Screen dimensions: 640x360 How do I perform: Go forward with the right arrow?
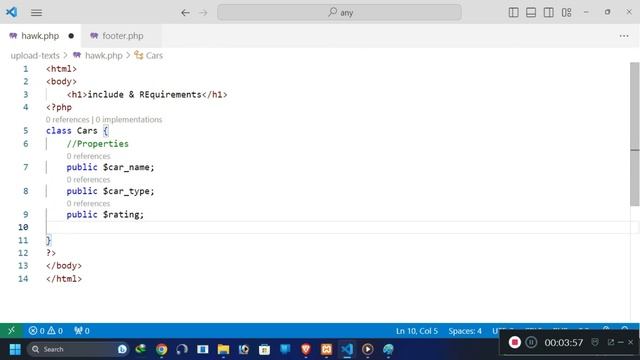[x=203, y=13]
